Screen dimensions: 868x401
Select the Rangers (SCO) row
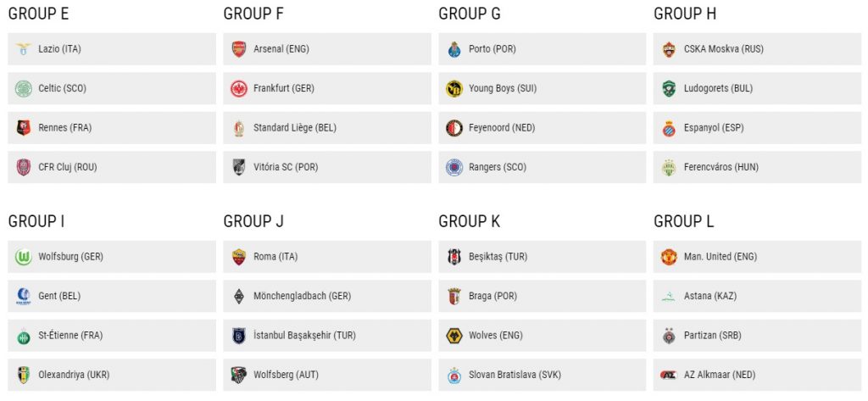(542, 167)
